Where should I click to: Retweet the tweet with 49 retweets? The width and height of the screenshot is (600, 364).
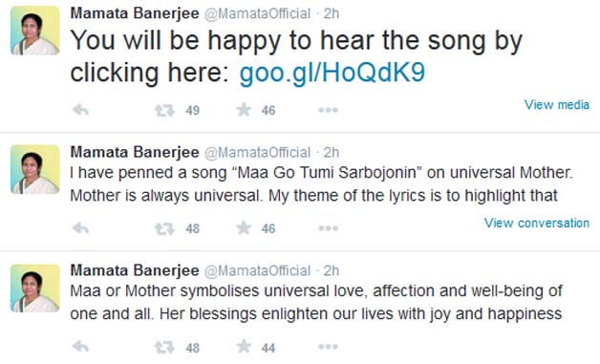click(164, 111)
